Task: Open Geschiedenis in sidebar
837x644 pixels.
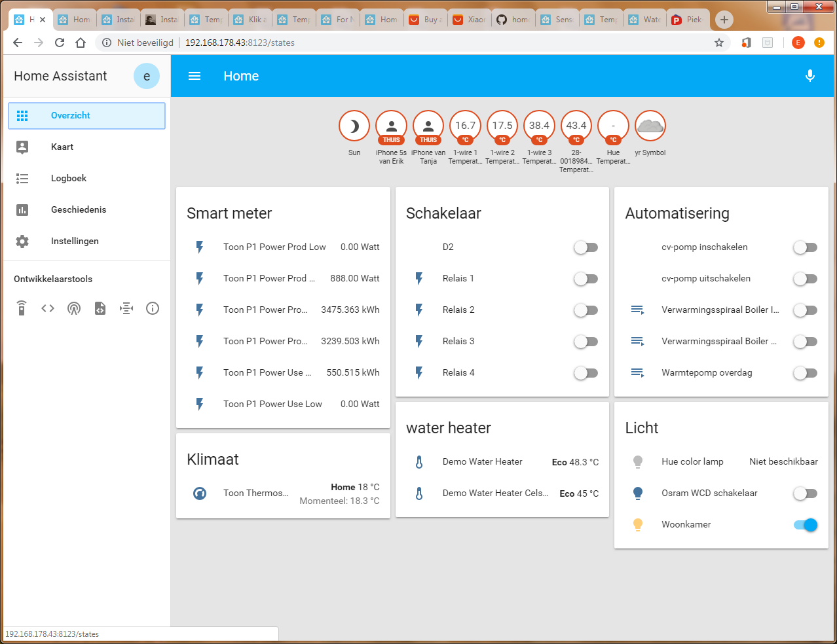Action: click(86, 210)
